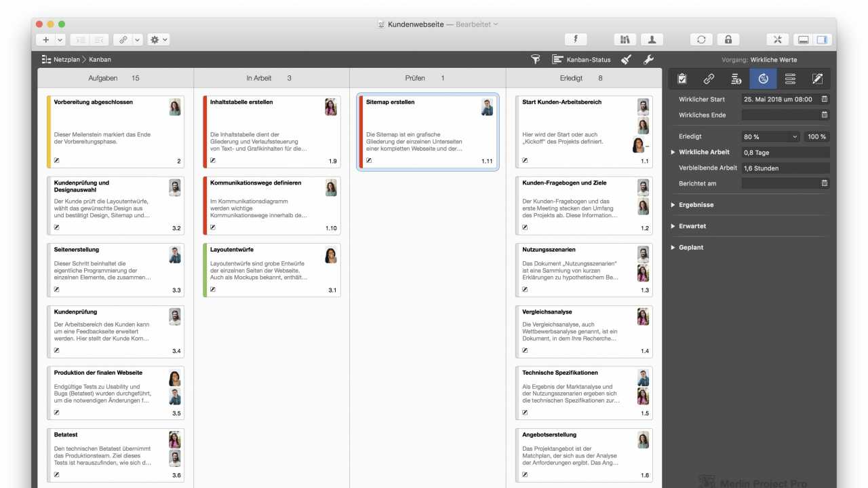
Task: Click the edit note icon on Seitenerstellung card
Action: click(x=57, y=289)
